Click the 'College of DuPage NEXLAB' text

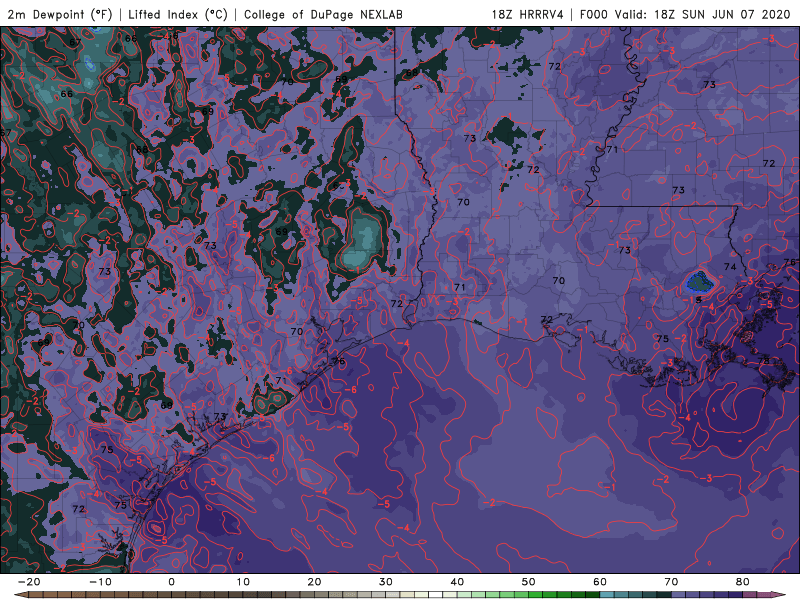(323, 14)
